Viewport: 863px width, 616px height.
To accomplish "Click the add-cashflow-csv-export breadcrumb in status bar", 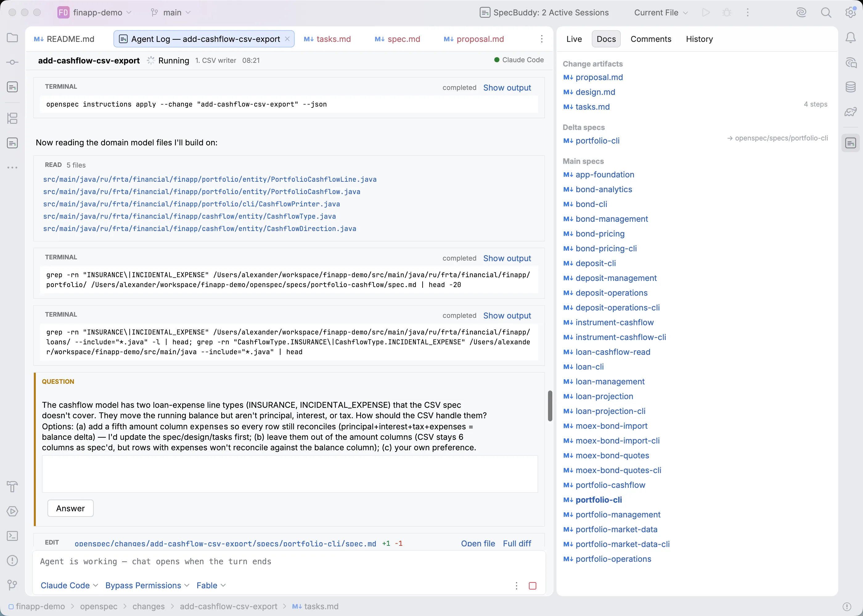I will point(228,606).
